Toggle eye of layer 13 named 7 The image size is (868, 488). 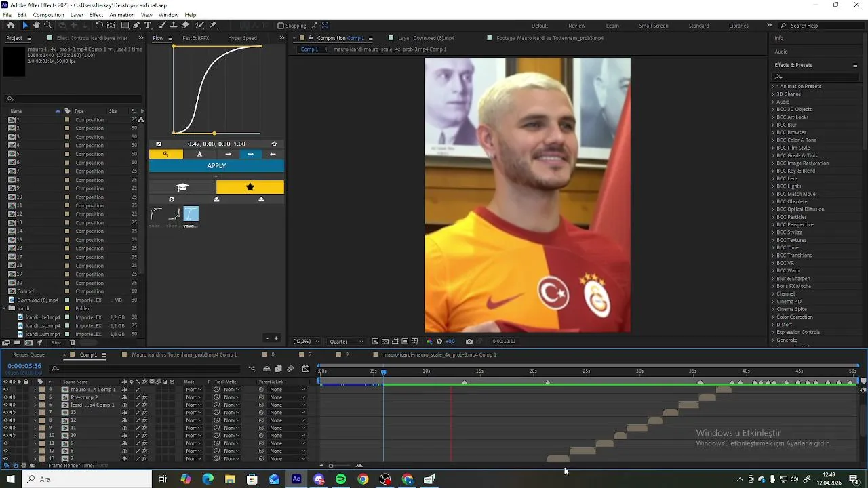coord(5,458)
